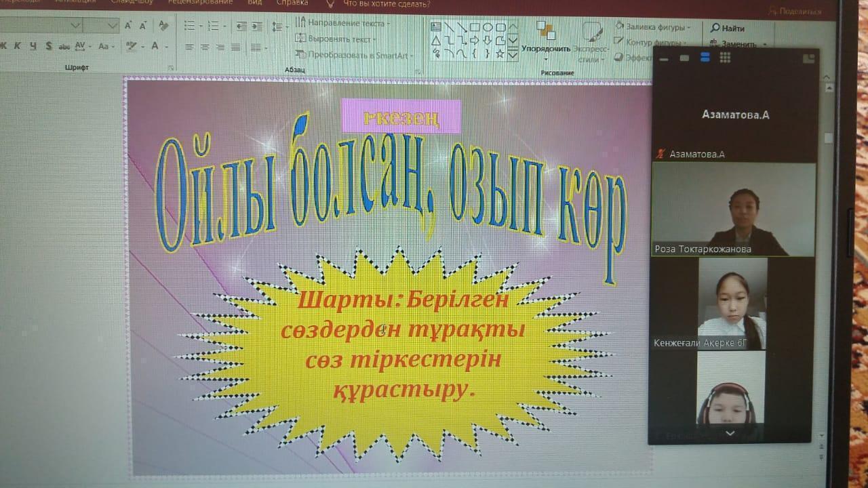Expand the shapes gallery more arrow

[x=513, y=54]
